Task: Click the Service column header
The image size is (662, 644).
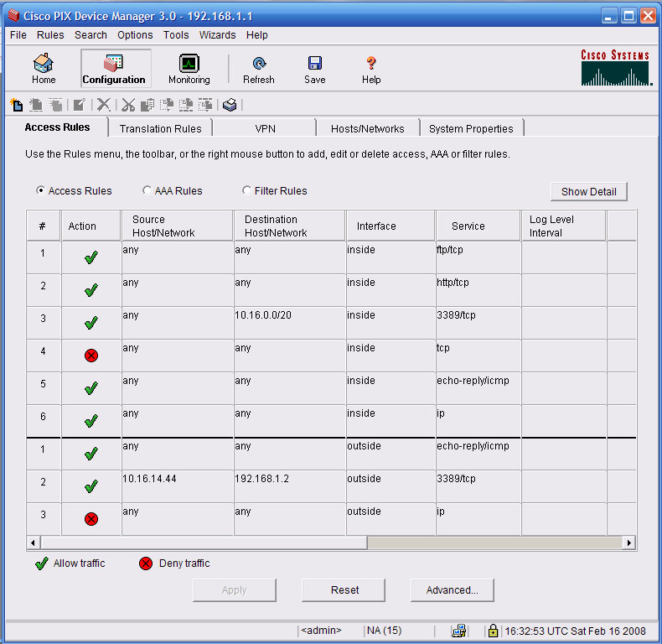Action: pos(478,226)
